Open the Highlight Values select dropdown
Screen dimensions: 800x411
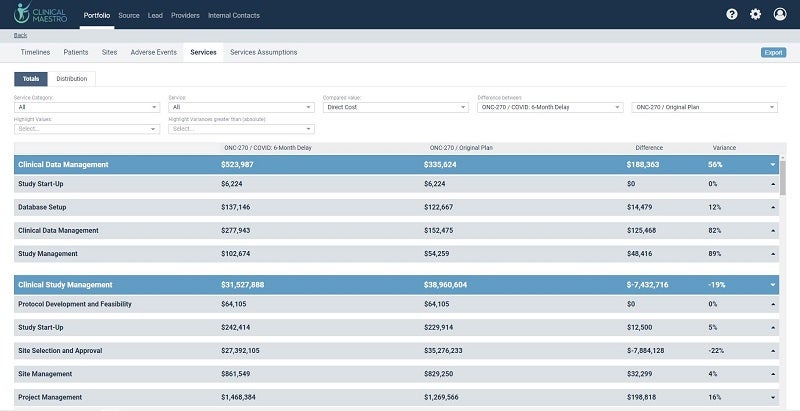click(x=86, y=129)
